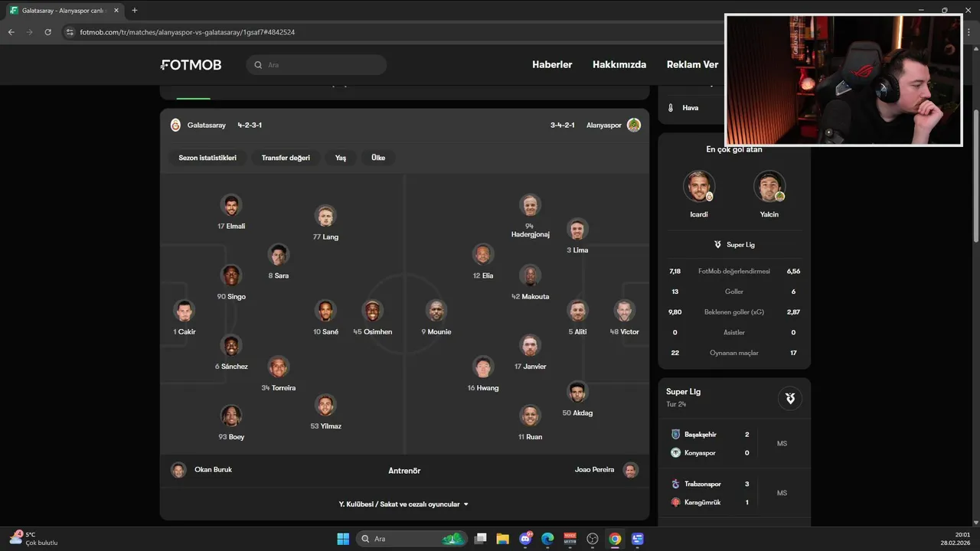This screenshot has width=980, height=551.
Task: Open coach Okan Buruk profile
Action: pos(201,470)
